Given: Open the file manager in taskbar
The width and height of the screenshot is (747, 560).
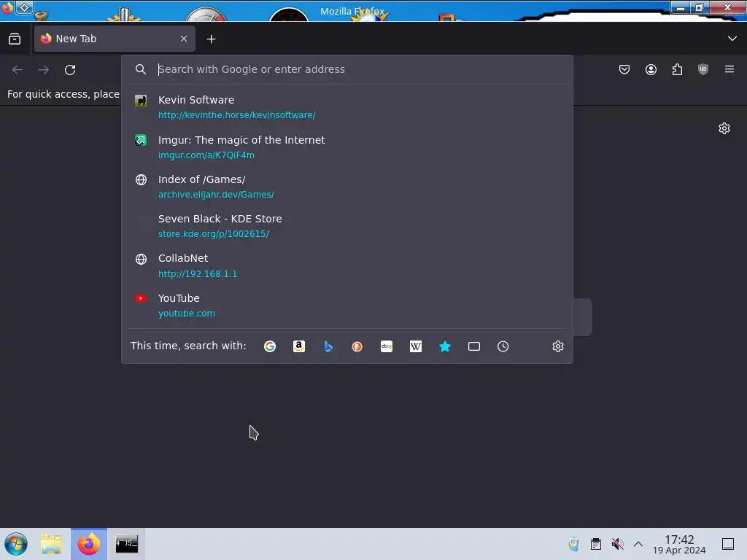Looking at the screenshot, I should pyautogui.click(x=52, y=544).
